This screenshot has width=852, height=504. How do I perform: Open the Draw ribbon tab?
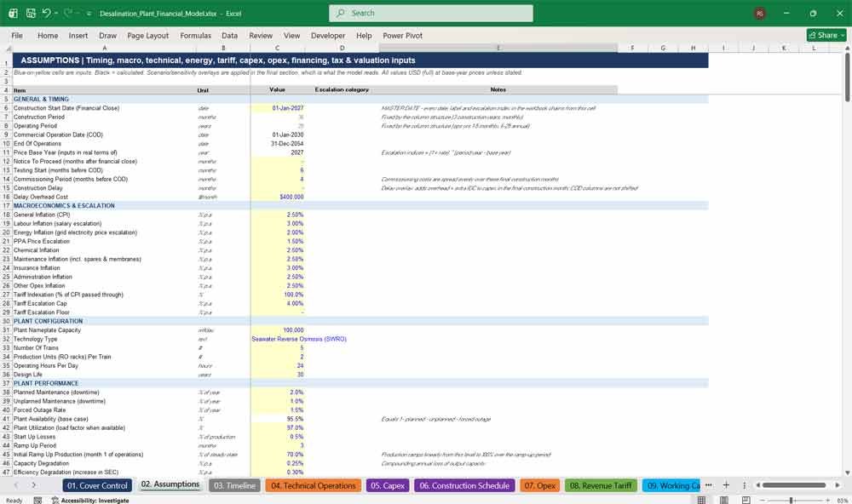pyautogui.click(x=107, y=35)
